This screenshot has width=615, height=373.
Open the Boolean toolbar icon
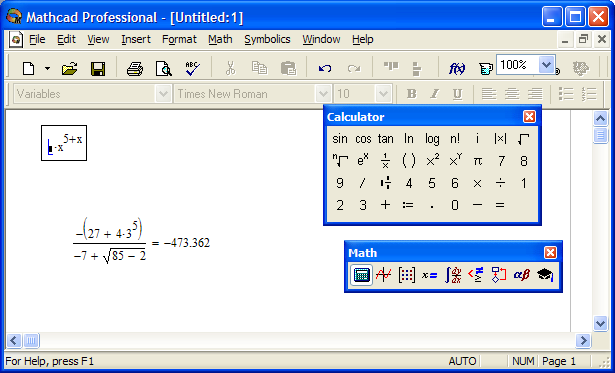tap(476, 275)
